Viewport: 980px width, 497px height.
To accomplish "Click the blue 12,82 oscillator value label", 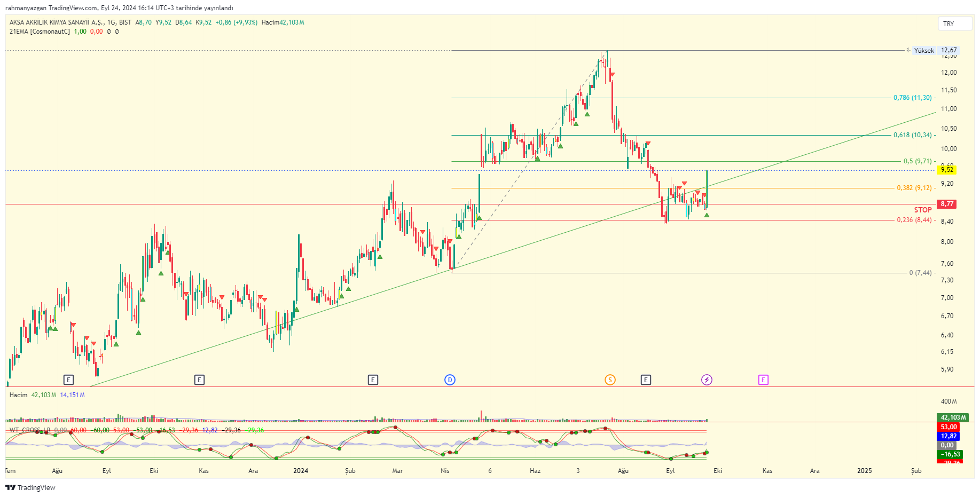I will point(948,436).
